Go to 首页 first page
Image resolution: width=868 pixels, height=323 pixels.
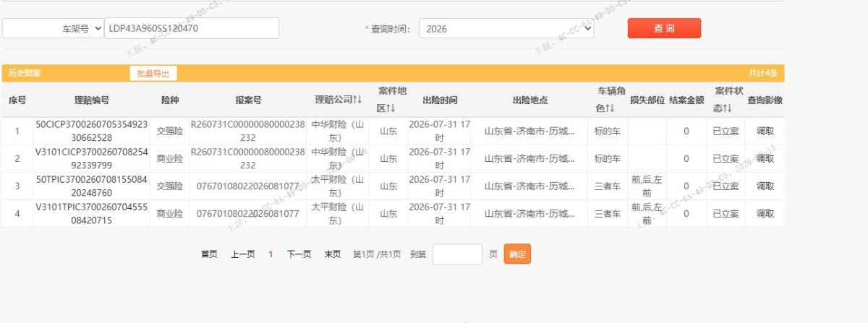click(209, 254)
